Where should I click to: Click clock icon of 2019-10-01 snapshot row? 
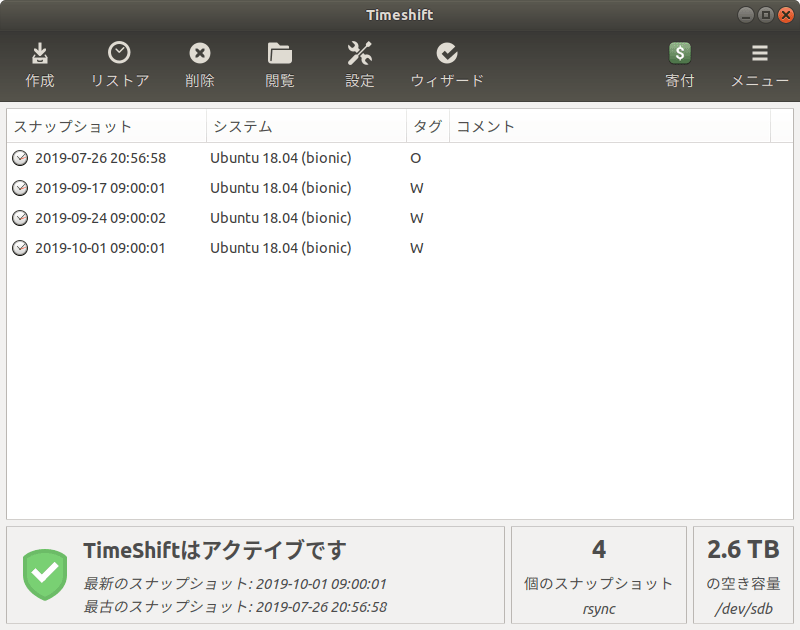pyautogui.click(x=20, y=248)
